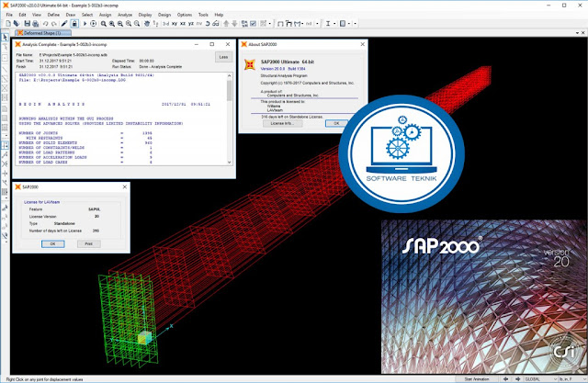588x383 pixels.
Task: Open the GLOBAL coordinate system dropdown
Action: [x=541, y=379]
